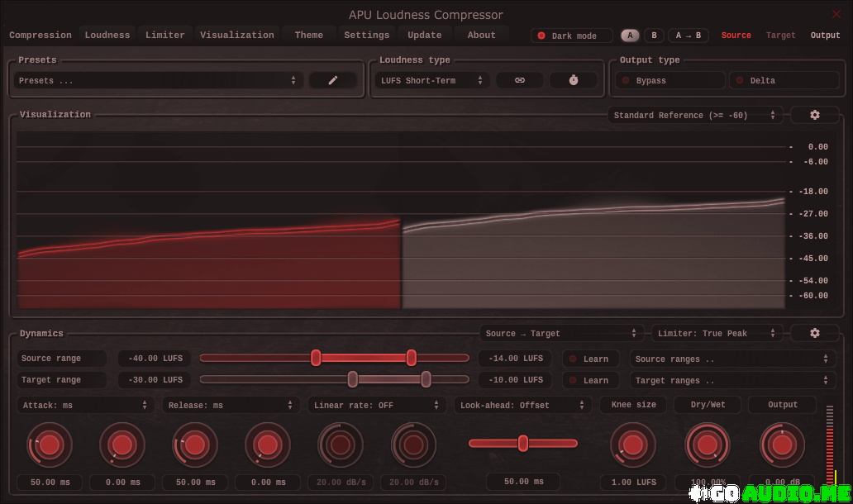This screenshot has height=504, width=853.
Task: Enable Delta output
Action: click(x=784, y=80)
